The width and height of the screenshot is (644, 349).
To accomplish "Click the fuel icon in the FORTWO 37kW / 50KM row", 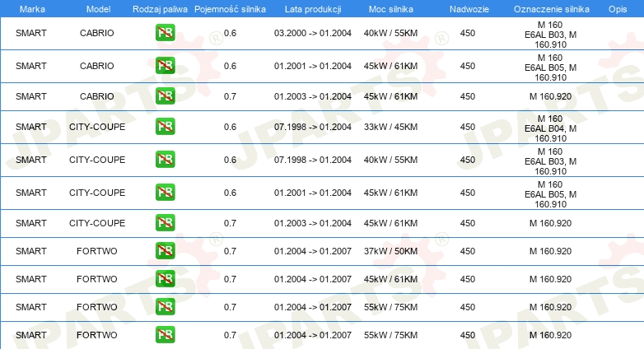I will coord(165,250).
